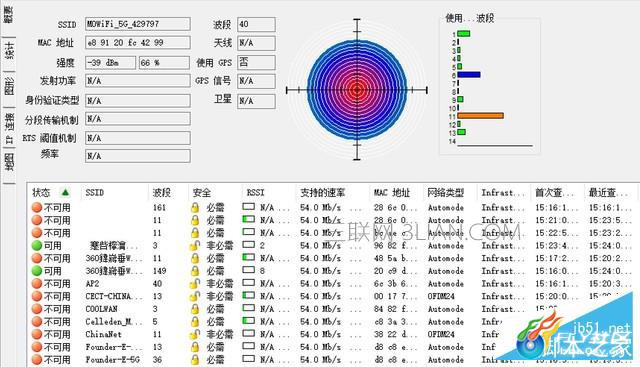Sort networks by the RSSI column header

[256, 192]
